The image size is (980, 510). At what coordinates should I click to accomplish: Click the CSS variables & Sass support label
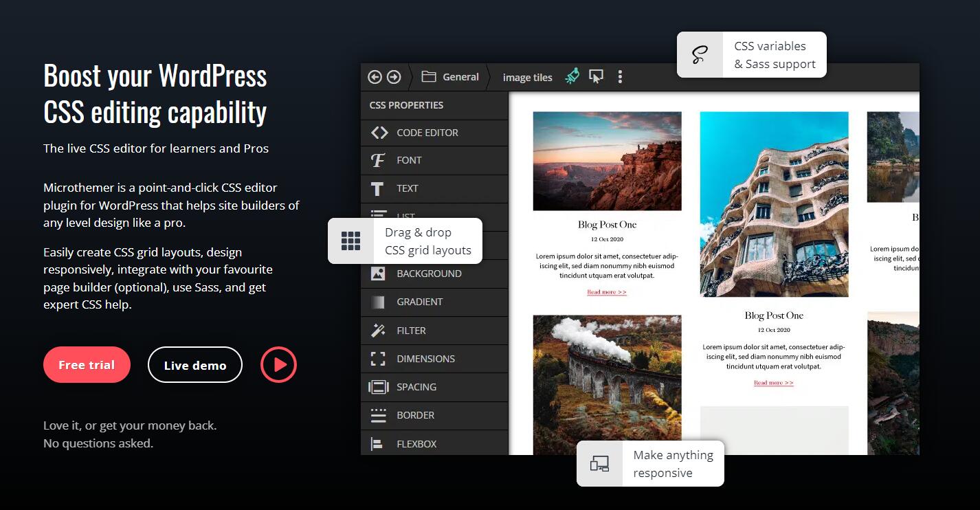775,55
